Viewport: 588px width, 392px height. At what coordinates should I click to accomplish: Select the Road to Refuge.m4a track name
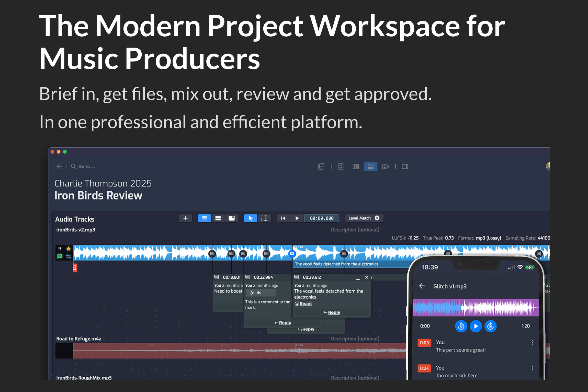coord(79,339)
